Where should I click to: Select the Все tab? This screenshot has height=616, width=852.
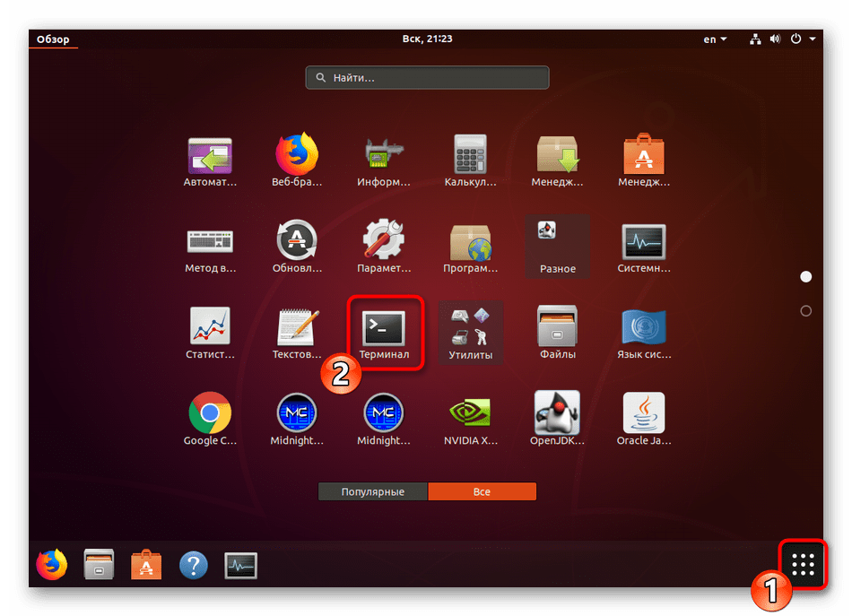click(x=482, y=491)
